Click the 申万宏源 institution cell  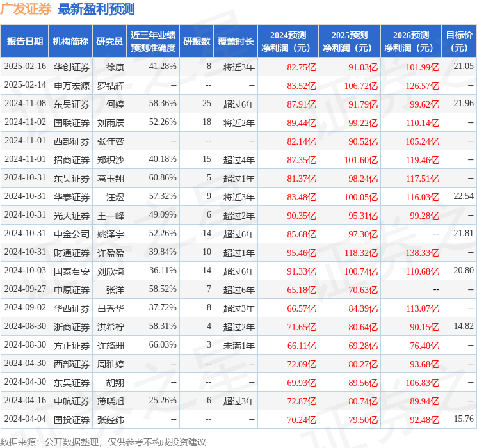pyautogui.click(x=72, y=86)
